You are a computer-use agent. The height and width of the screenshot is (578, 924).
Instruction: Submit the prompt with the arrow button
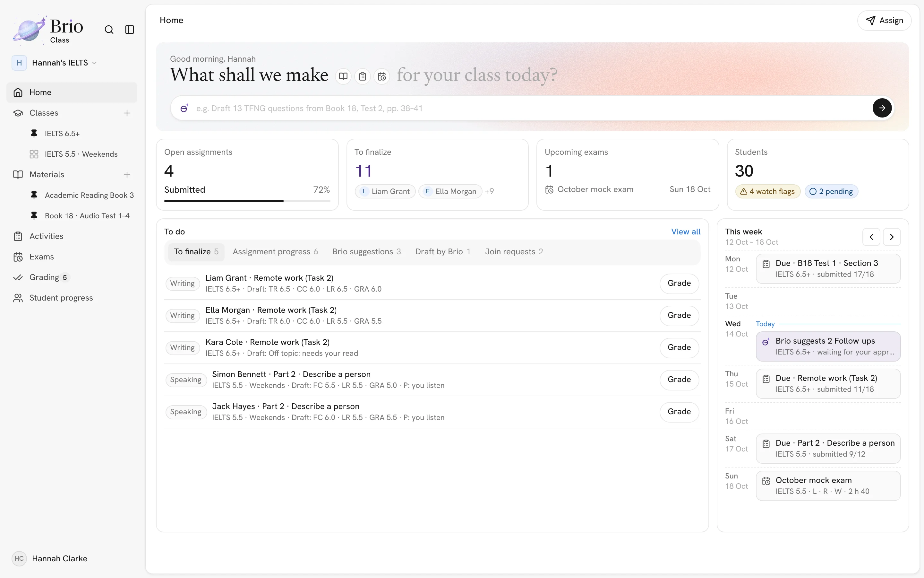[882, 108]
